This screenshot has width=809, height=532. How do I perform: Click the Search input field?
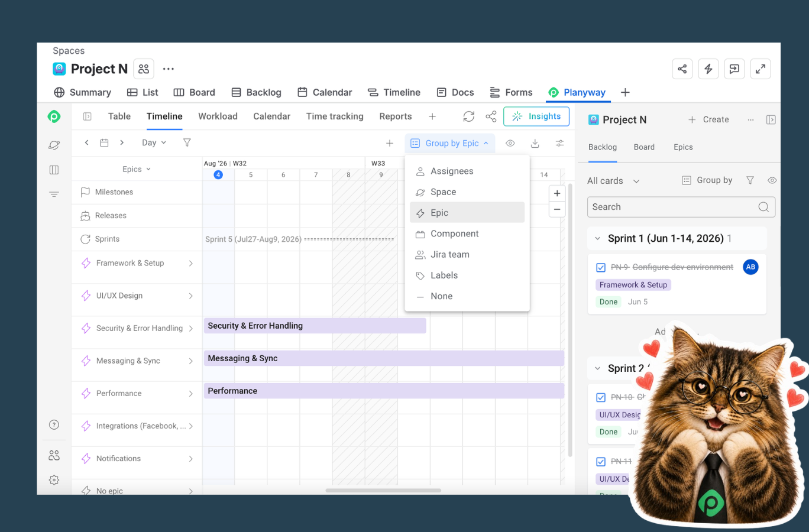[x=681, y=207]
